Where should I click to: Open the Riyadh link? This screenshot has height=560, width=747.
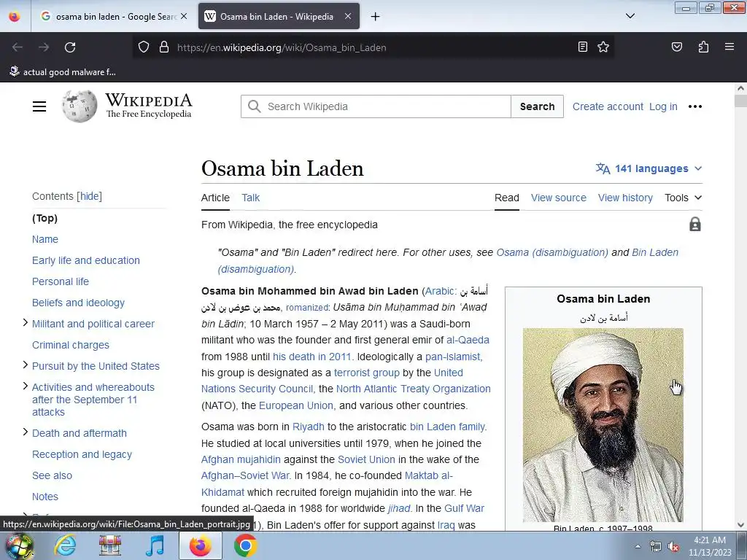point(309,427)
